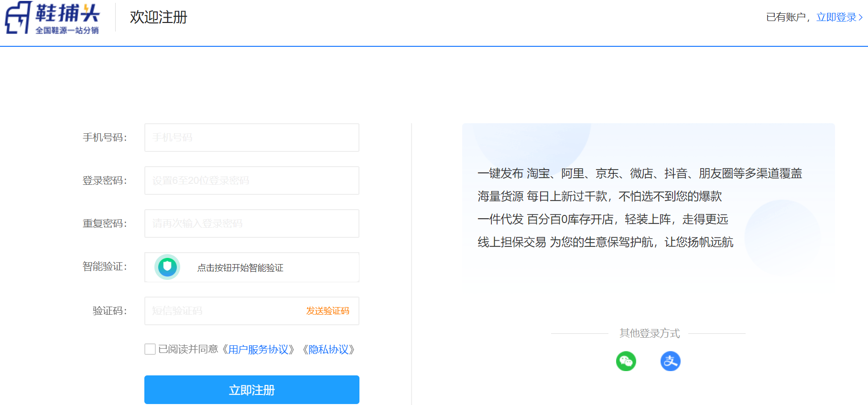Tick the 已阅读并同意 agreement checkbox
868x405 pixels.
tap(150, 349)
